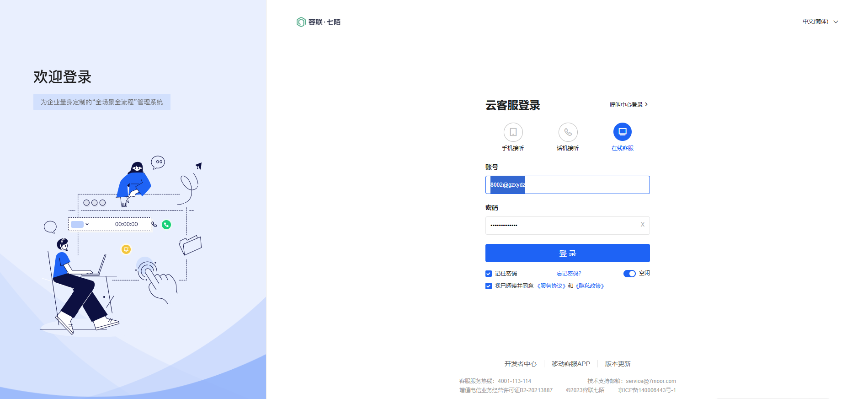Open the 忘记密码? link
The height and width of the screenshot is (399, 868).
[569, 274]
